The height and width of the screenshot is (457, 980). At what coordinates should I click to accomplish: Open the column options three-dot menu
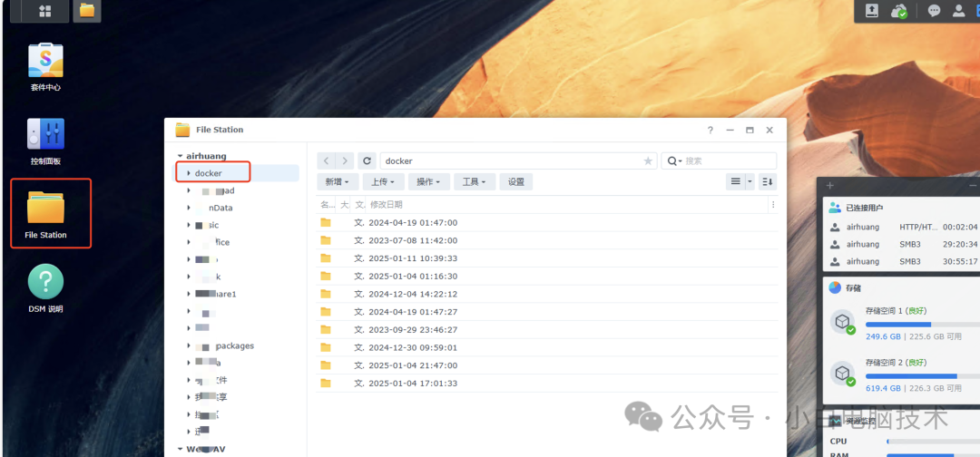pos(773,205)
